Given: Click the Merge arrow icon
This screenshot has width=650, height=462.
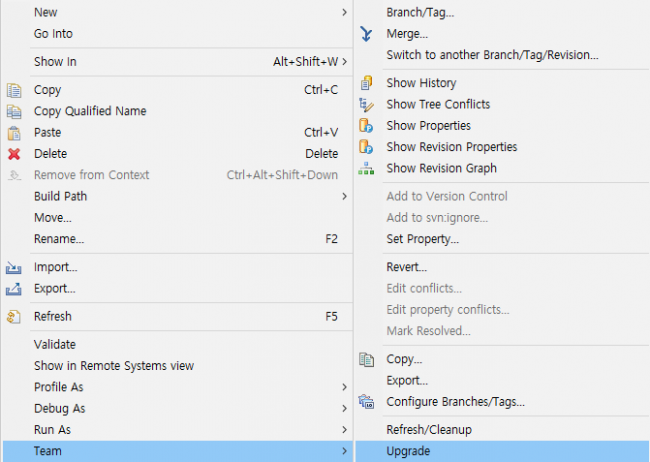Looking at the screenshot, I should coord(366,34).
